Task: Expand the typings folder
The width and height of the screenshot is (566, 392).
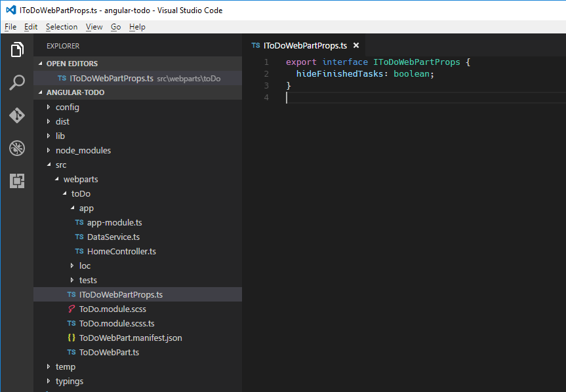Action: pos(49,381)
